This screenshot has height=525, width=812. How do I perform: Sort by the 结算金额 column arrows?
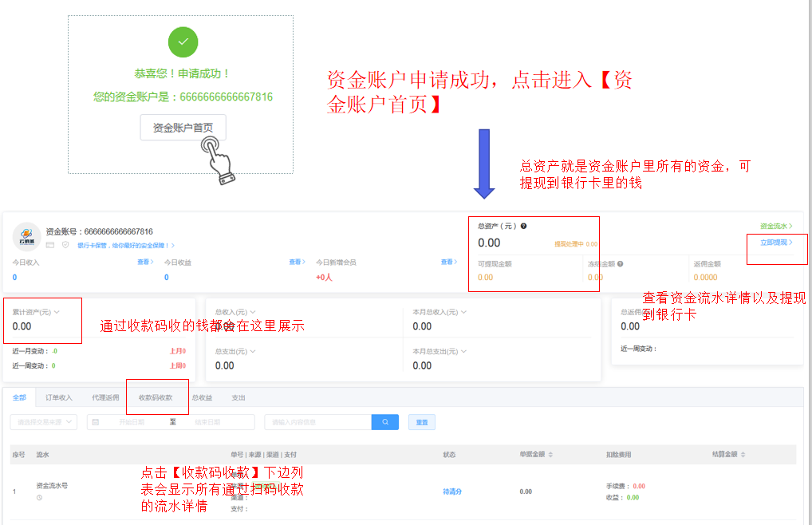click(743, 455)
